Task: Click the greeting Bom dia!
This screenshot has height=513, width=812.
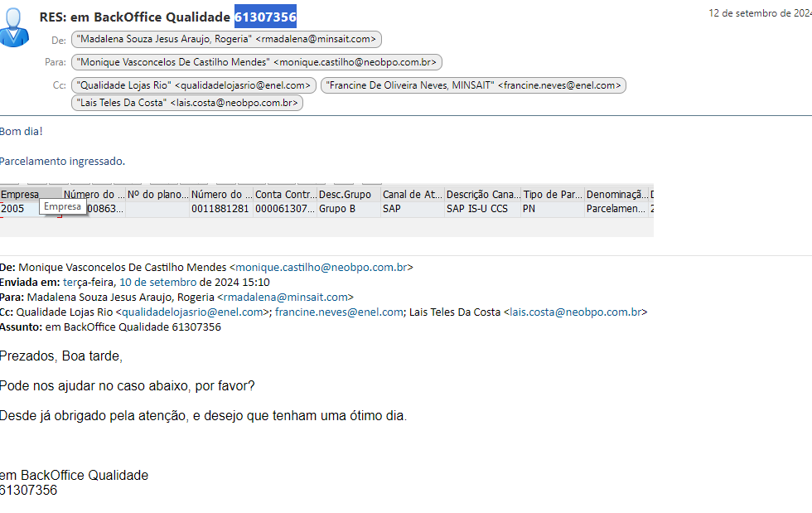Action: point(22,131)
